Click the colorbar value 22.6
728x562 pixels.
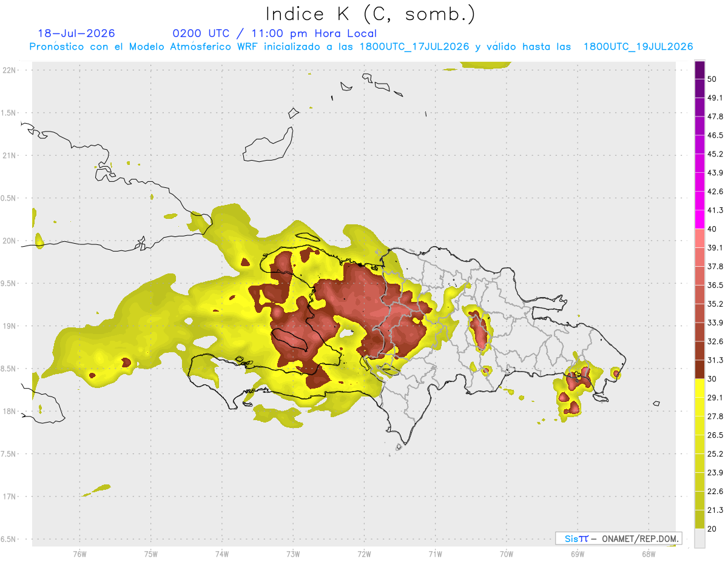[715, 492]
